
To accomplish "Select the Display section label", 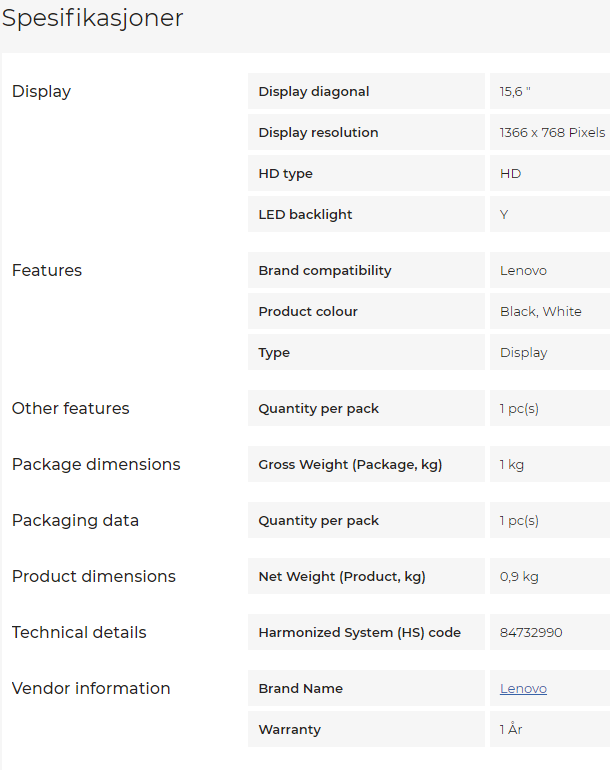I will (x=41, y=92).
